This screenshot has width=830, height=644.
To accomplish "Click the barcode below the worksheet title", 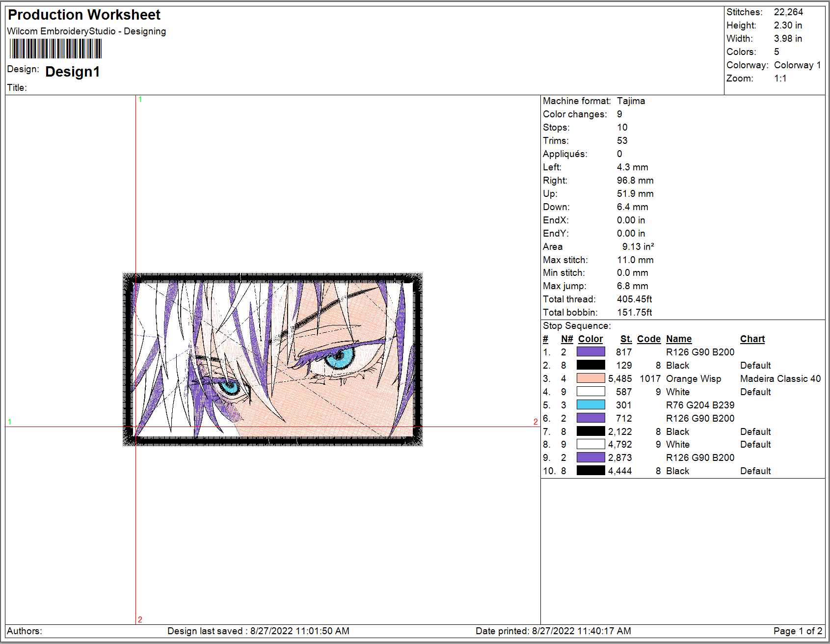I will pos(55,49).
